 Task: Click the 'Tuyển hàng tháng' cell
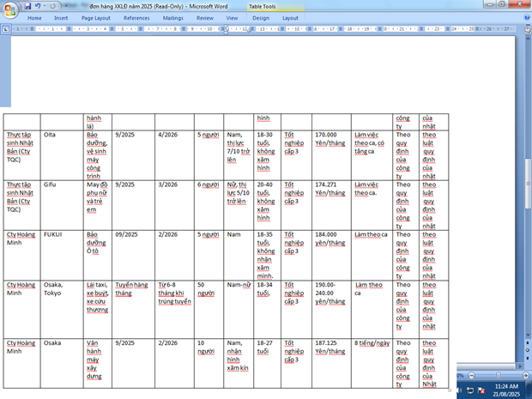(x=133, y=309)
